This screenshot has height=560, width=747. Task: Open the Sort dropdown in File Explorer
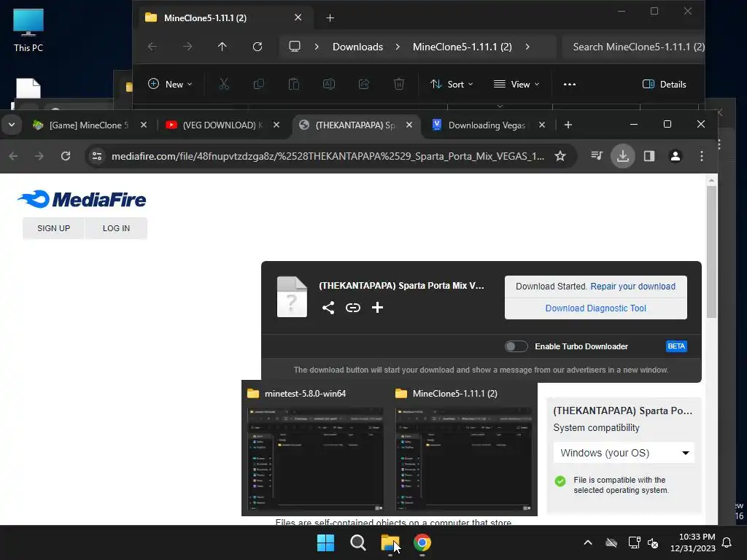(x=452, y=85)
